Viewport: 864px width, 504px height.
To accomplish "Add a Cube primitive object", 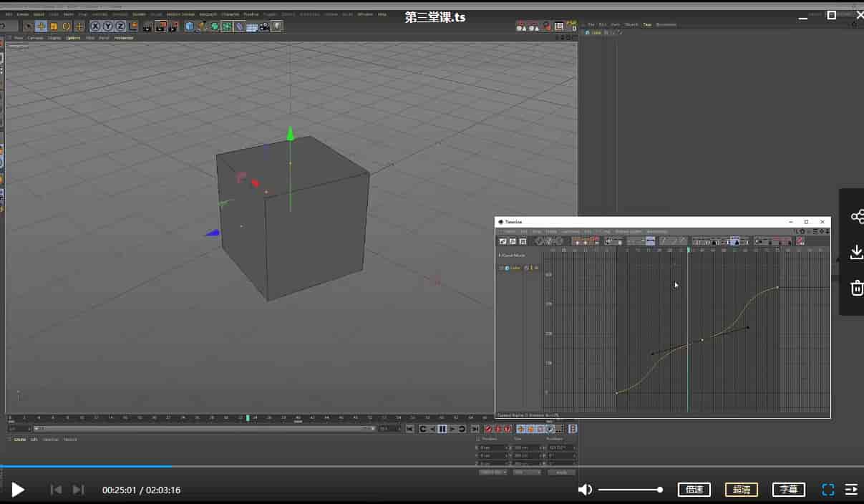I will point(190,26).
